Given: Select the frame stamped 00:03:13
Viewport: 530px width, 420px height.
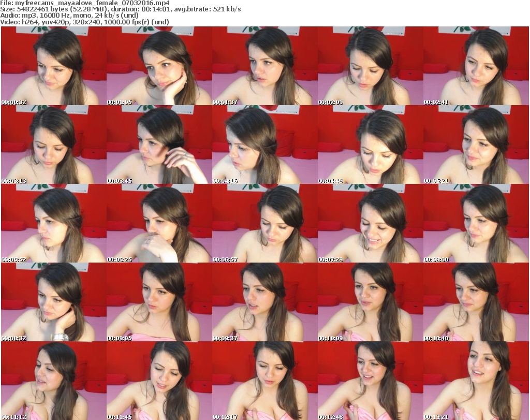Looking at the screenshot, I should point(54,144).
